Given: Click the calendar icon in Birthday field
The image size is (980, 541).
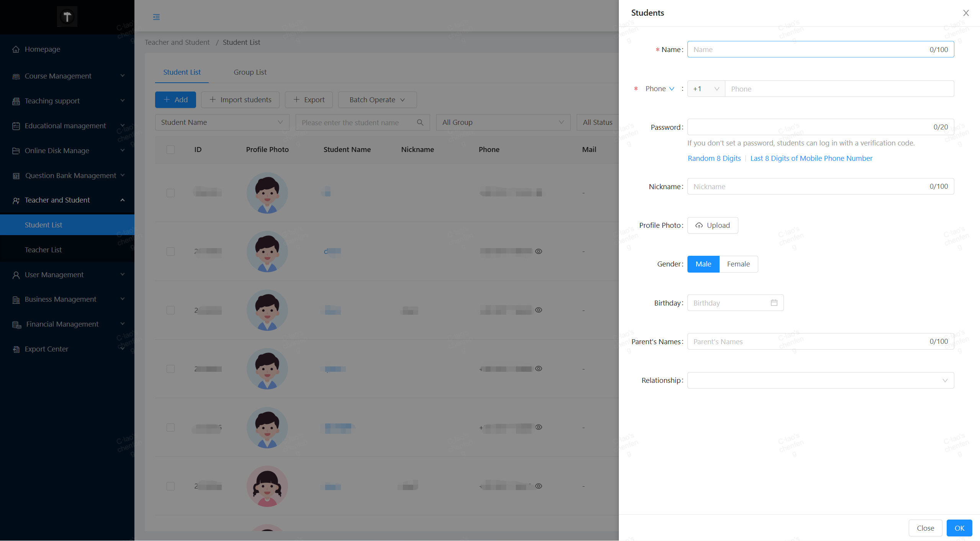Looking at the screenshot, I should pyautogui.click(x=774, y=303).
